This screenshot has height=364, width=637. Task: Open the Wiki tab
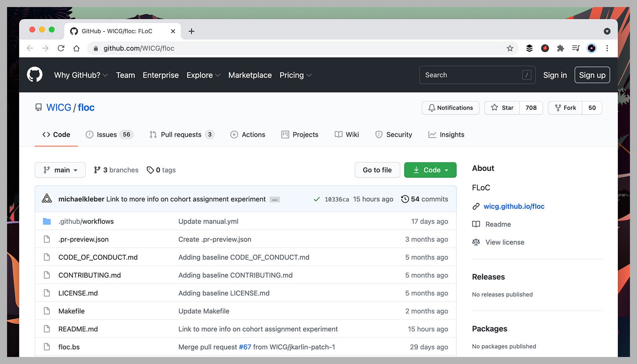pyautogui.click(x=347, y=134)
